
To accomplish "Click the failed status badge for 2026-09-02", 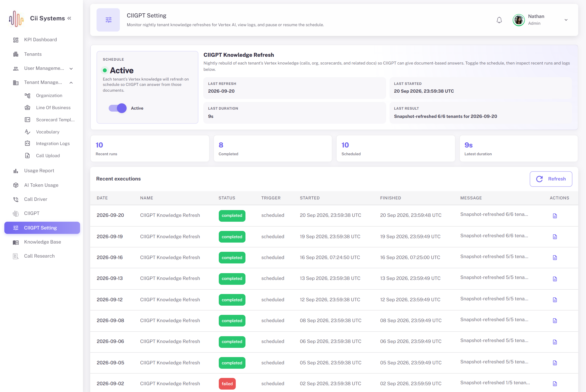I will click(227, 384).
